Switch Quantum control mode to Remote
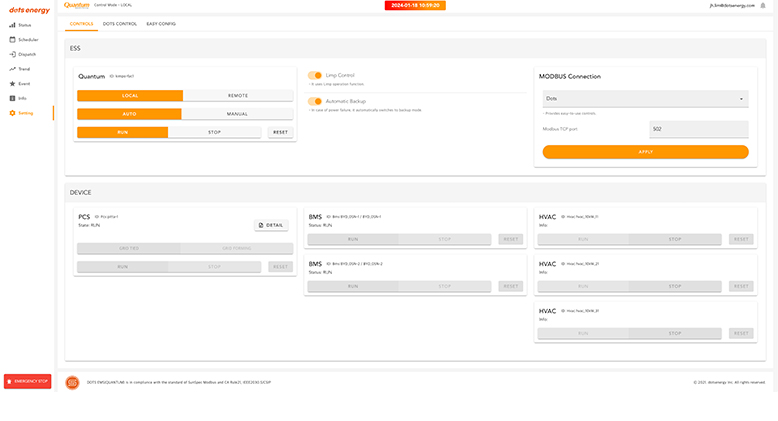Image resolution: width=778 pixels, height=421 pixels. tap(238, 96)
